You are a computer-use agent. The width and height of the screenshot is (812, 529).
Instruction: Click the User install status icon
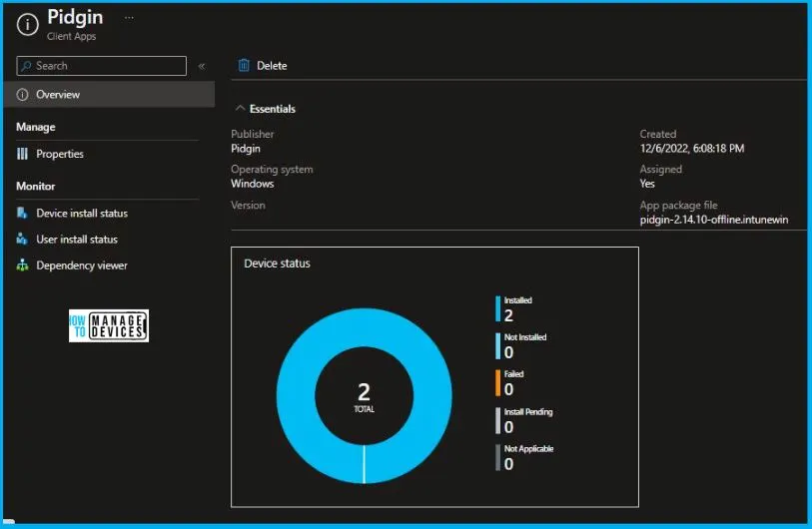pyautogui.click(x=22, y=239)
